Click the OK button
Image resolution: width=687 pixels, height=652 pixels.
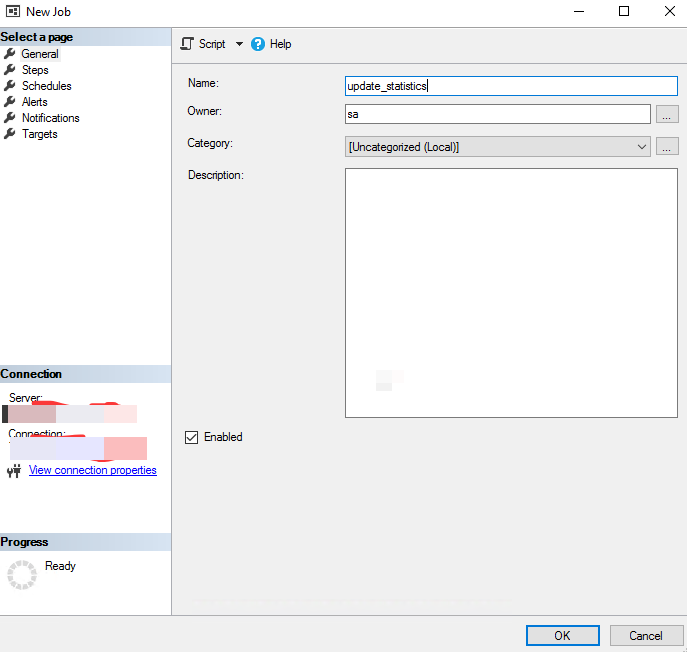(x=563, y=635)
